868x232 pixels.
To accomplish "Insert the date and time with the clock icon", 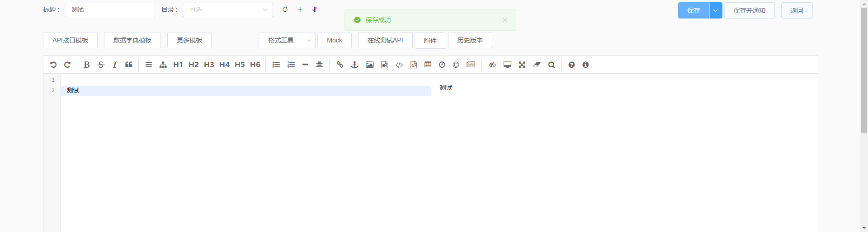I will click(442, 65).
